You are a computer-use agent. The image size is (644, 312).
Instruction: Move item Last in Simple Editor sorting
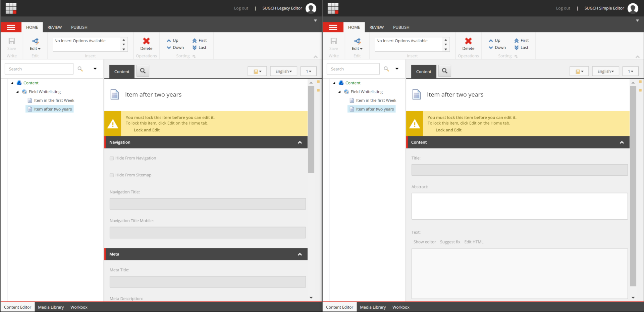521,48
